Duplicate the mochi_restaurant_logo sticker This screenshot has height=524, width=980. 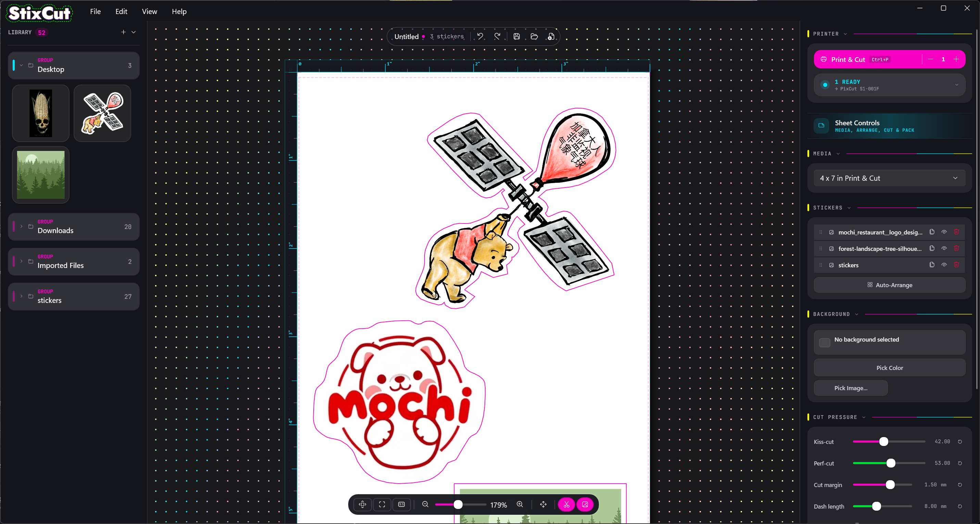pos(932,232)
